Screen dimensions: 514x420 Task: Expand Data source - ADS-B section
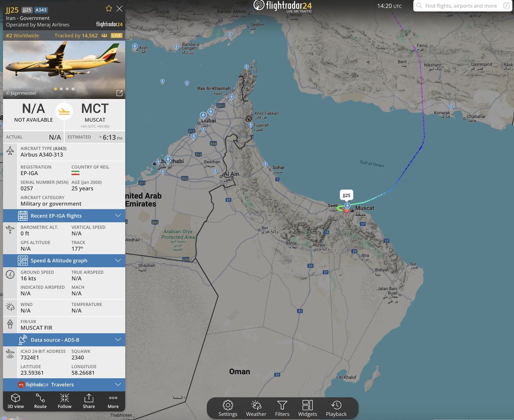point(64,340)
